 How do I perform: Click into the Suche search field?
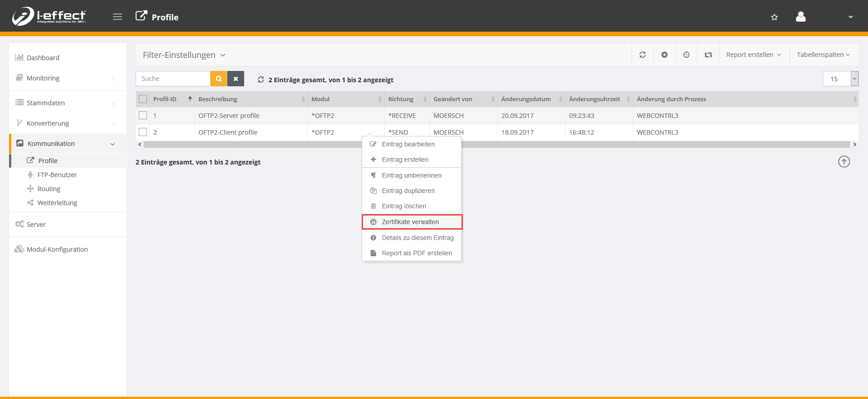coord(173,79)
